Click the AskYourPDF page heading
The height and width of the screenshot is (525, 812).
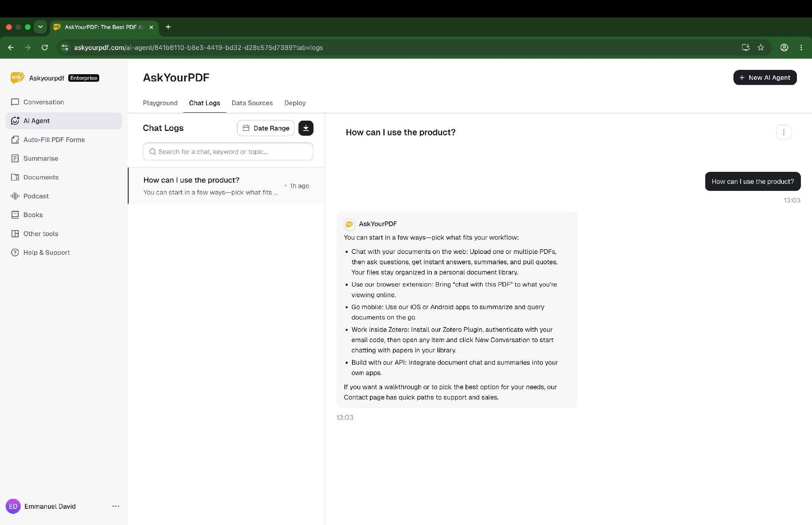(x=176, y=78)
